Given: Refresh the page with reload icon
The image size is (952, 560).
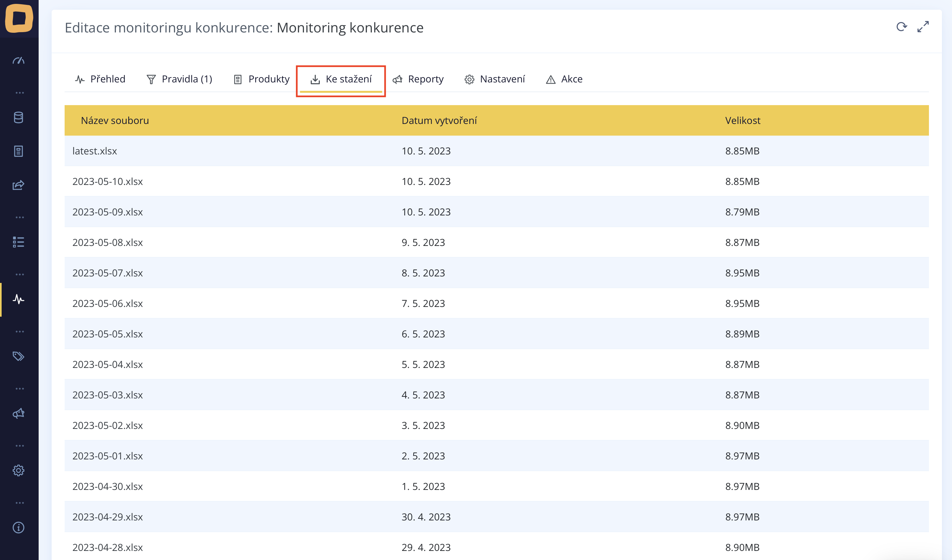Looking at the screenshot, I should 901,27.
